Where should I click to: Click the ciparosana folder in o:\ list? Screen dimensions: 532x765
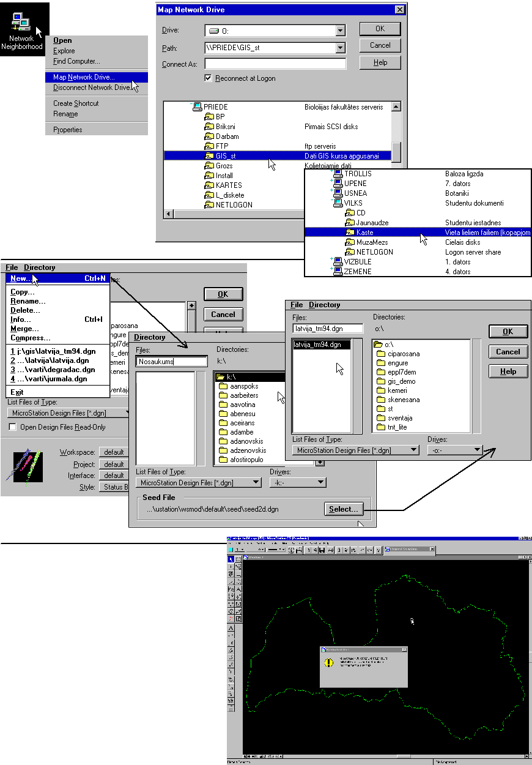[380, 354]
